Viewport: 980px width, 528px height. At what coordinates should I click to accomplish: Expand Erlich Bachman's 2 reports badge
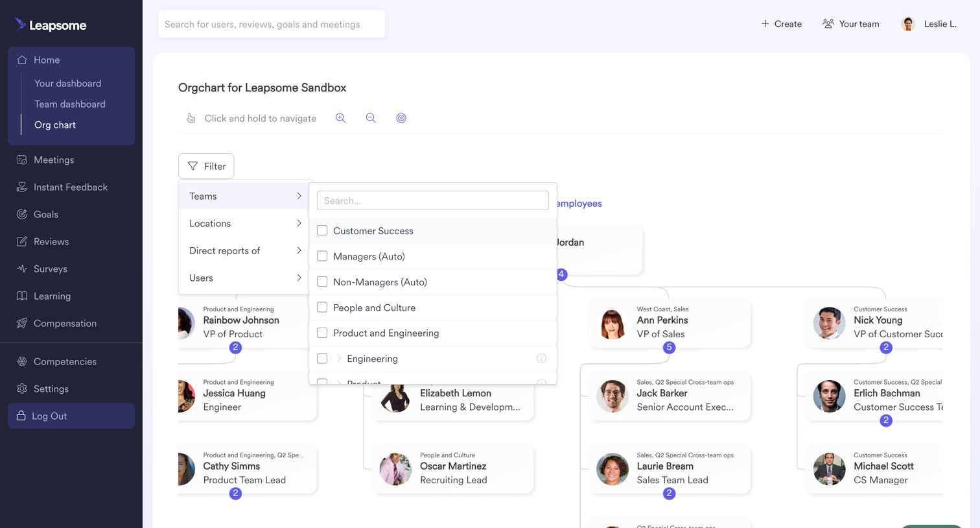click(886, 420)
